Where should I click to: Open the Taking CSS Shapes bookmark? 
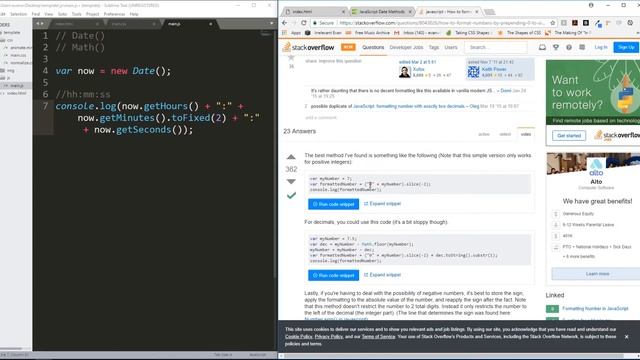[x=469, y=33]
